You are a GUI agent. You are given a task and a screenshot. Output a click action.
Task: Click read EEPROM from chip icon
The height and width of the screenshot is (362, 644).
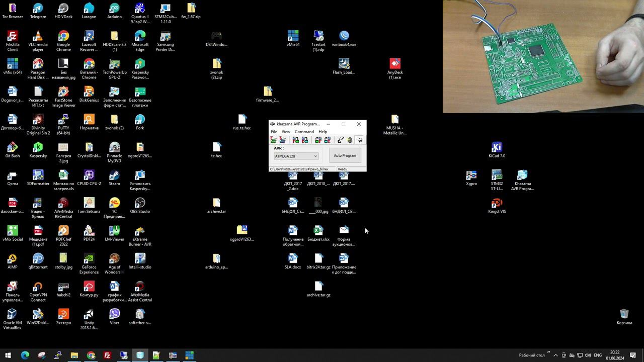(x=327, y=140)
